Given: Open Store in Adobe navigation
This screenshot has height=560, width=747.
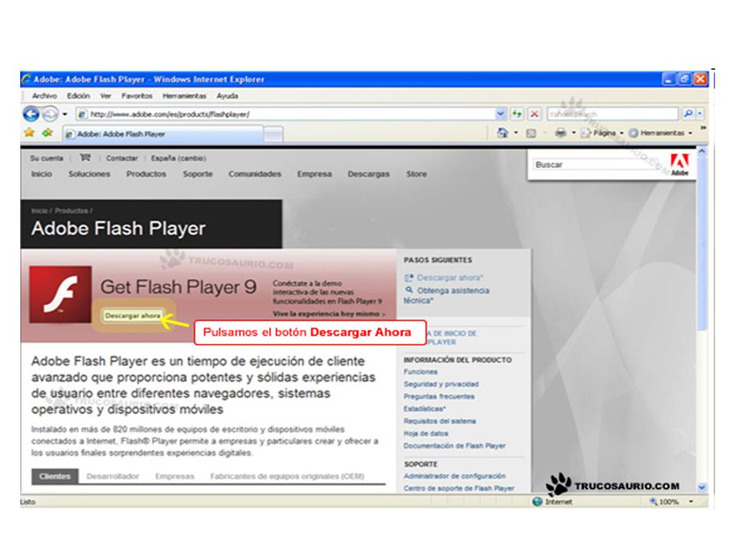Looking at the screenshot, I should [x=416, y=173].
